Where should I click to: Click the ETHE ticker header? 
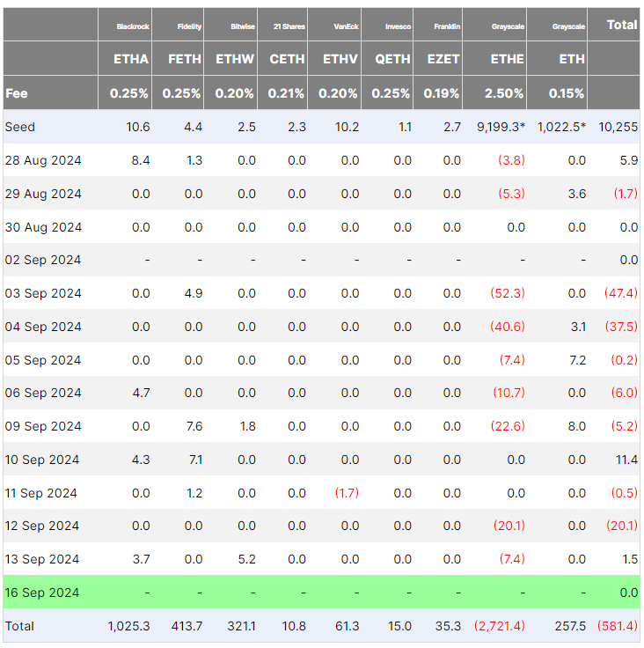click(506, 59)
